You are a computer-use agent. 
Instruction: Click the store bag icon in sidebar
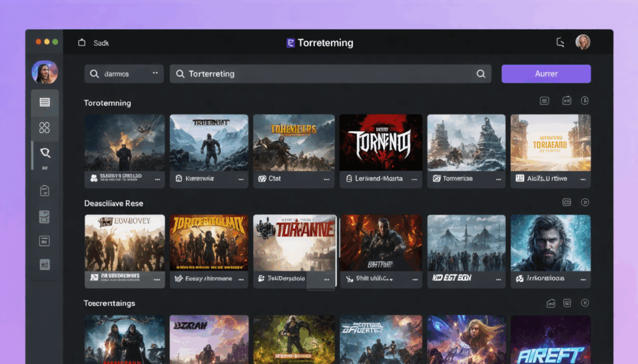(x=45, y=190)
